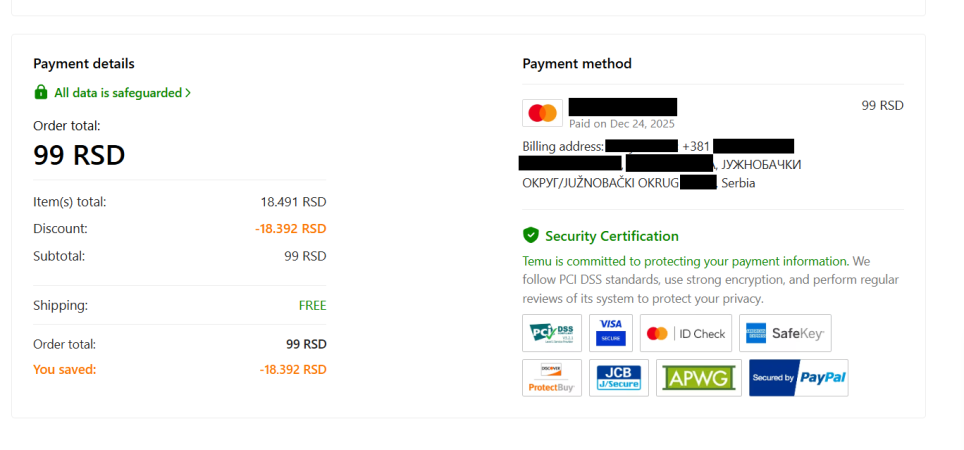The width and height of the screenshot is (964, 450).
Task: Click the JCB J/Secure badge
Action: [619, 378]
